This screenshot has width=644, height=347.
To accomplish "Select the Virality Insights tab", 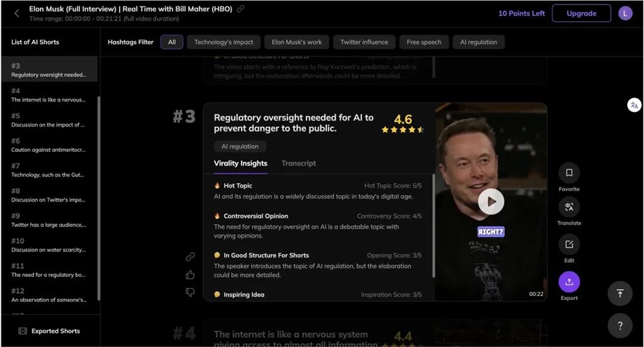I will coord(240,164).
